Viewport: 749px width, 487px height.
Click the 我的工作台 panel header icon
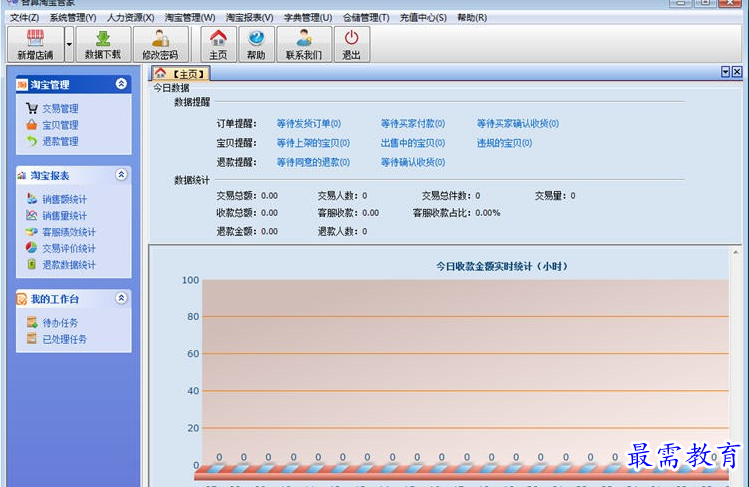pyautogui.click(x=22, y=299)
